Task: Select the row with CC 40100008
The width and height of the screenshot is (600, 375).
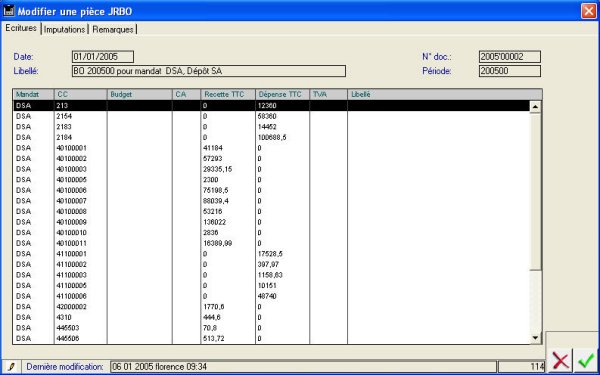Action: click(271, 211)
